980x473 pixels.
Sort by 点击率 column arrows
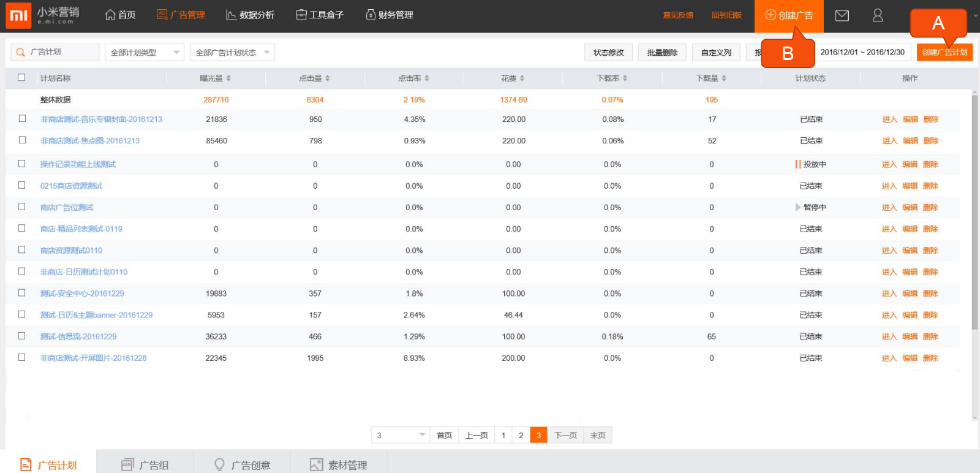(x=427, y=78)
